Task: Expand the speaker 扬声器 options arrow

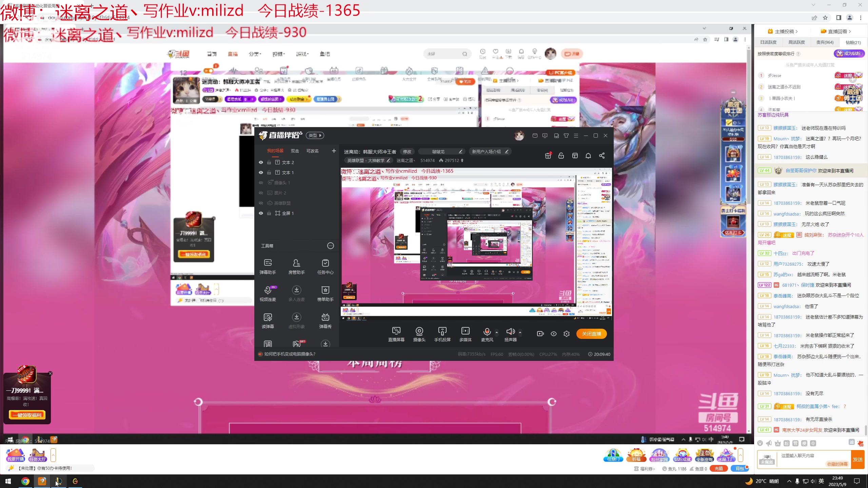Action: pos(520,332)
